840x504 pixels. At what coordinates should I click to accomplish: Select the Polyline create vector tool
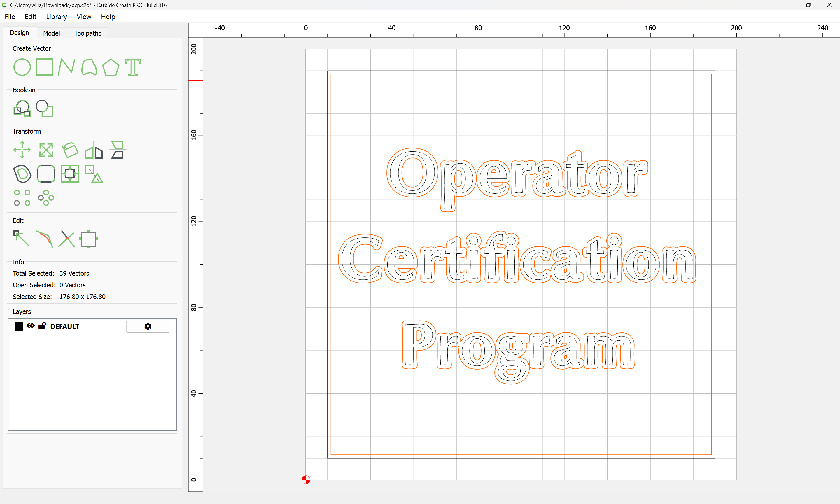click(x=66, y=67)
